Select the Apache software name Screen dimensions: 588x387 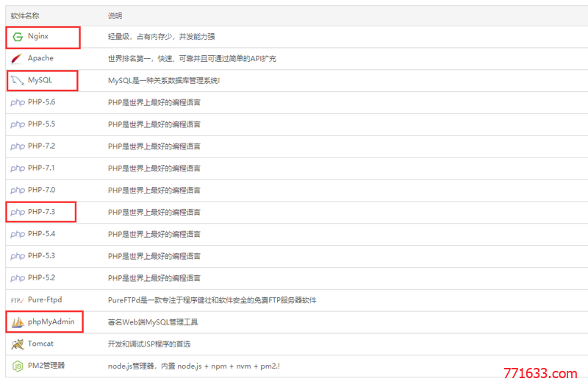pos(40,58)
